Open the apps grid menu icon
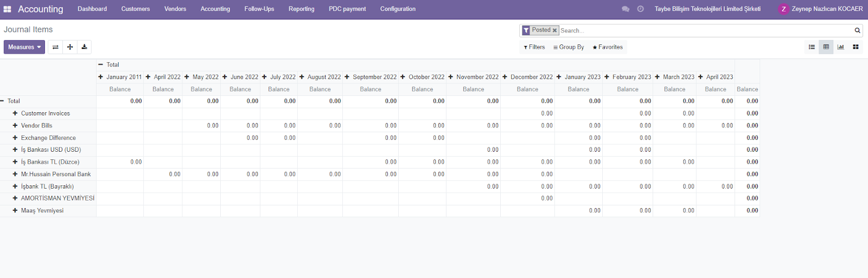This screenshot has height=278, width=868. tap(7, 9)
